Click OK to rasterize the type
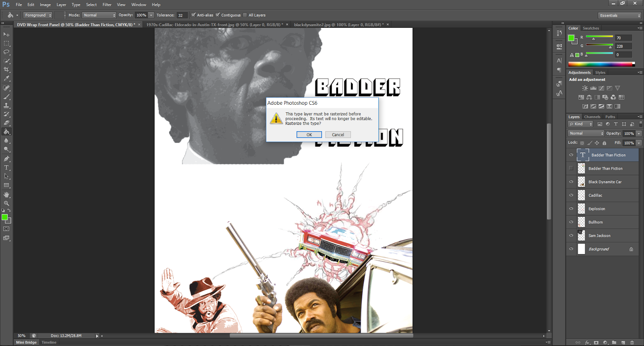644x346 pixels. click(x=309, y=135)
